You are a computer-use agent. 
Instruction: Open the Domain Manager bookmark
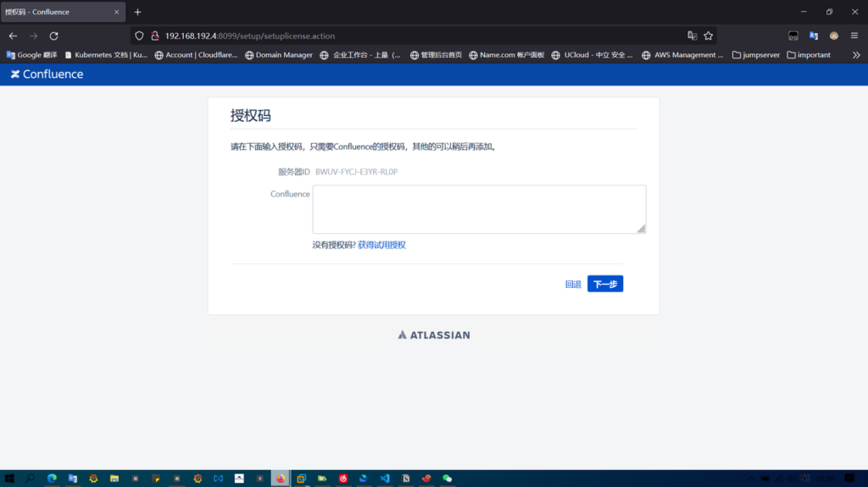pyautogui.click(x=279, y=55)
